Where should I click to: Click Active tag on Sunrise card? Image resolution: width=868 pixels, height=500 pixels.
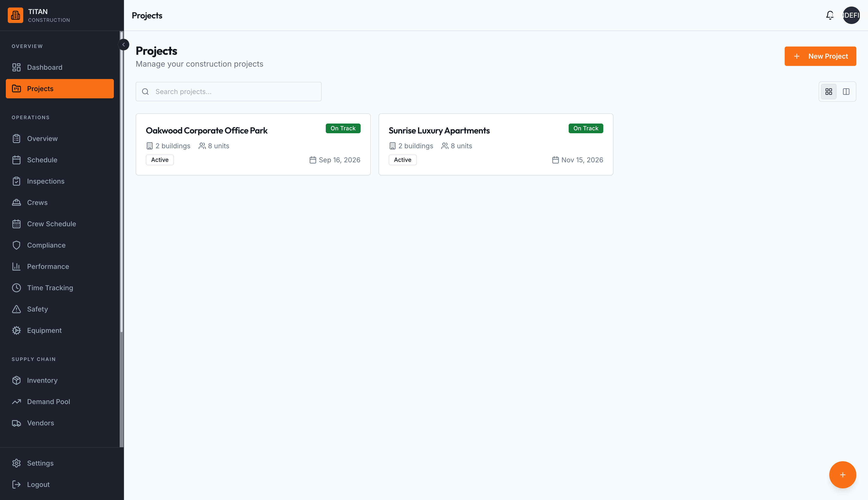coord(402,160)
